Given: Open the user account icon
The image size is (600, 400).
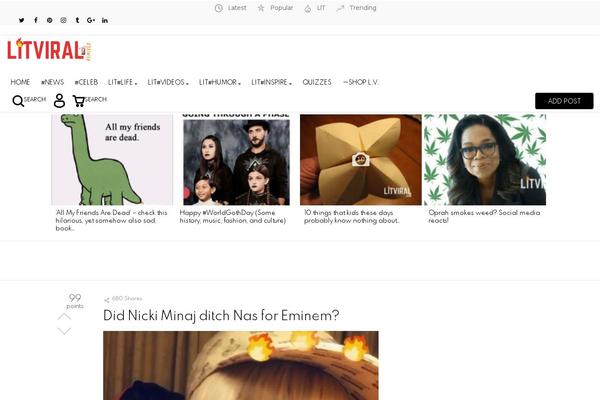Looking at the screenshot, I should (x=59, y=101).
